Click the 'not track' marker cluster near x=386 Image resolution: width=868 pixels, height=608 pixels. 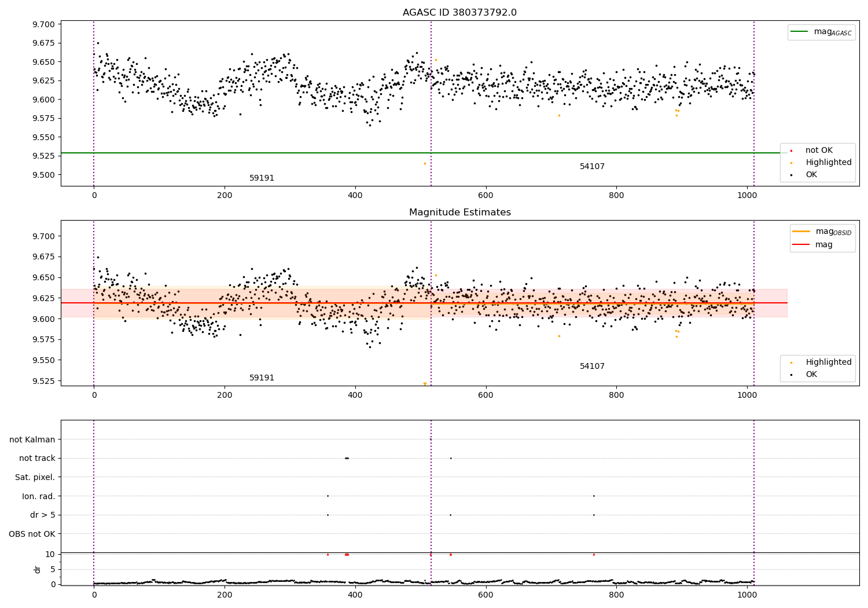pos(347,458)
